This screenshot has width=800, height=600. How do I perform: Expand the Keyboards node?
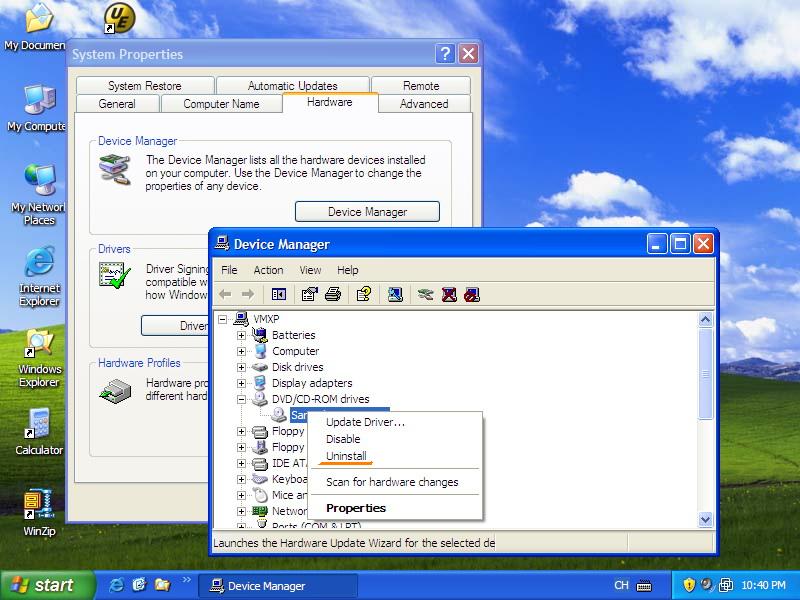click(241, 479)
